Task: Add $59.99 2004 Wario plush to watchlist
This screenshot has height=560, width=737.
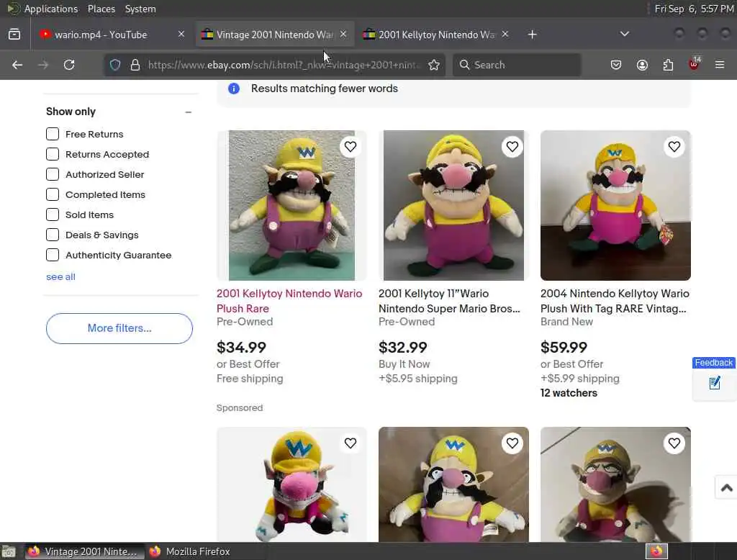Action: 674,147
